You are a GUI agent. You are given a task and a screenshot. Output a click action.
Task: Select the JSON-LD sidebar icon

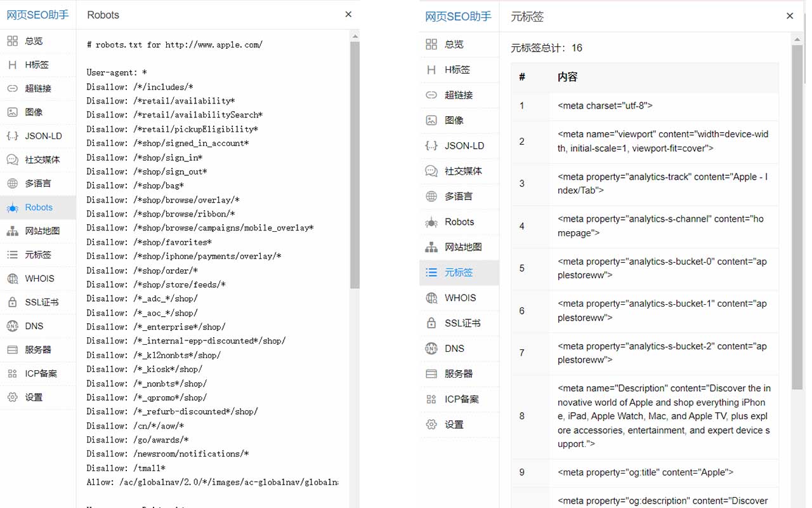point(38,136)
